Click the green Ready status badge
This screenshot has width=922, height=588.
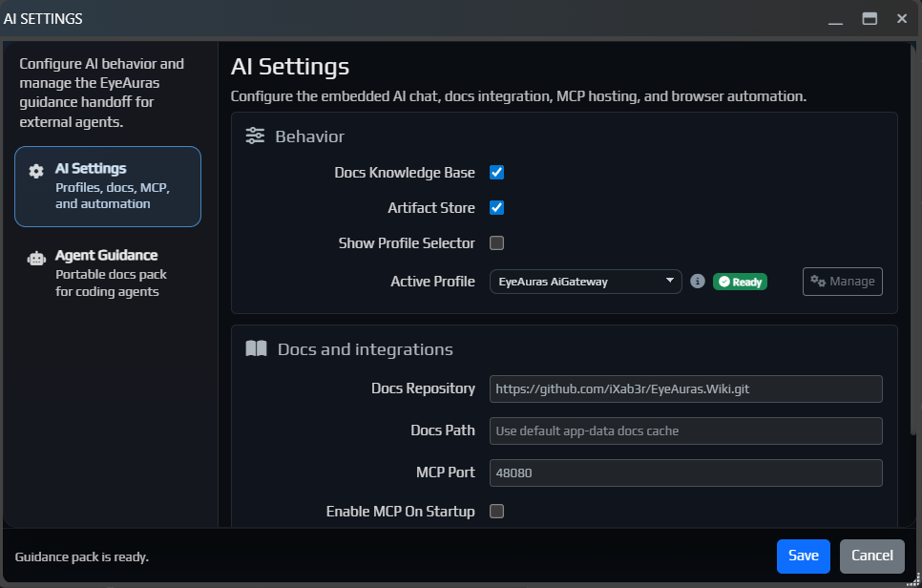[x=740, y=282]
